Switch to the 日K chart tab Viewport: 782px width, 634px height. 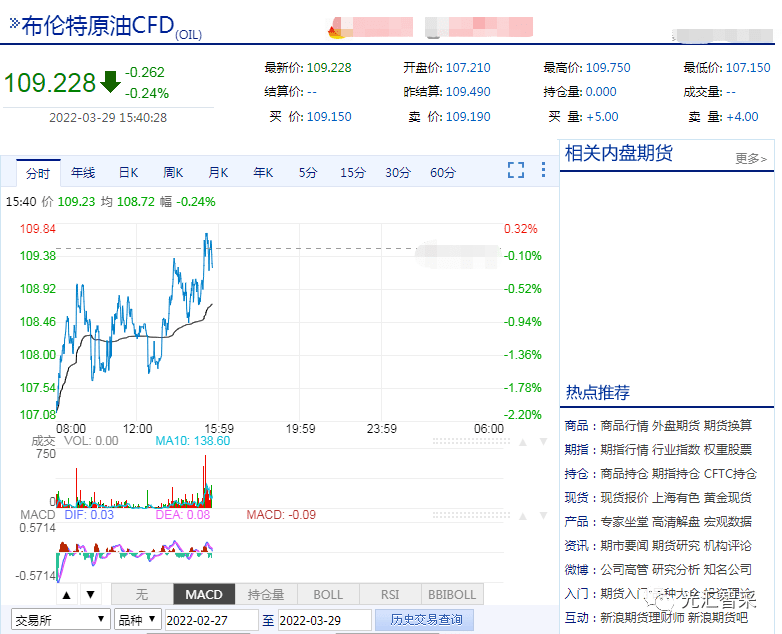pyautogui.click(x=128, y=173)
